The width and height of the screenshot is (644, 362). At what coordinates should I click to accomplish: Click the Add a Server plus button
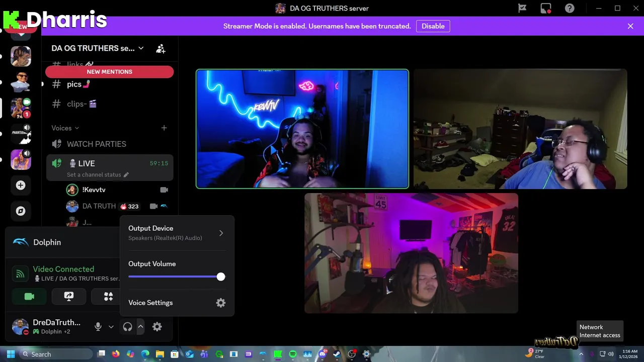21,185
